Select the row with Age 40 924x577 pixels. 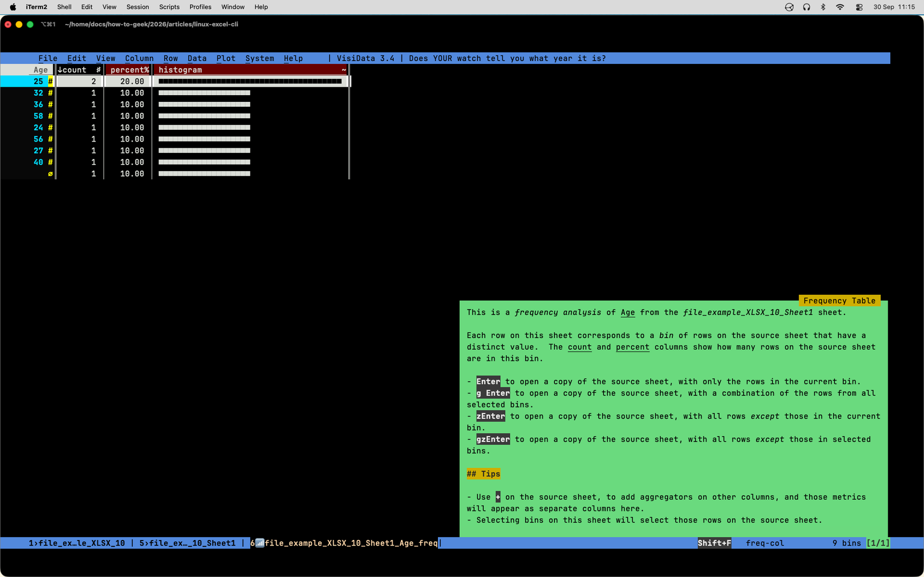[174, 162]
